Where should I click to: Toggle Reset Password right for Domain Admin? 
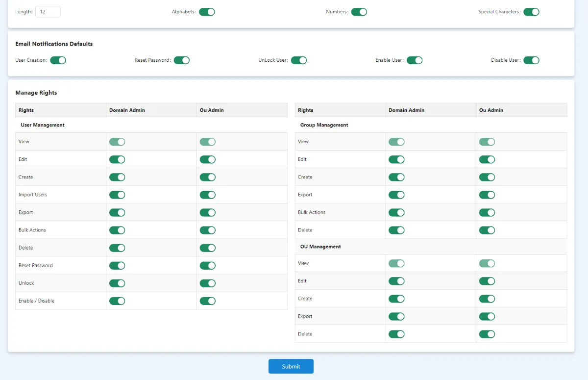[117, 265]
